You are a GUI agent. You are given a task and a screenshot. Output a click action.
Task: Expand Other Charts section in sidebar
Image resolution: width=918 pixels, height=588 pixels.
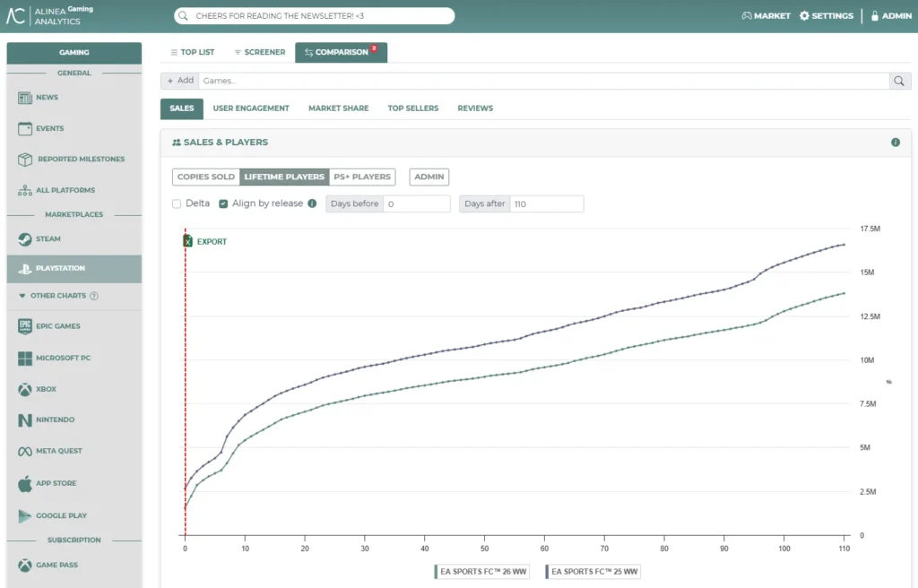click(58, 296)
